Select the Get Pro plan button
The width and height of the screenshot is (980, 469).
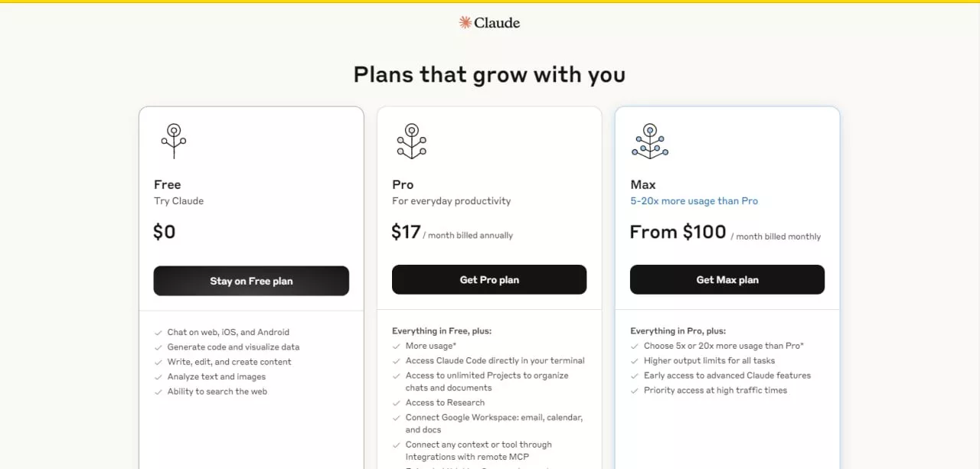[489, 280]
